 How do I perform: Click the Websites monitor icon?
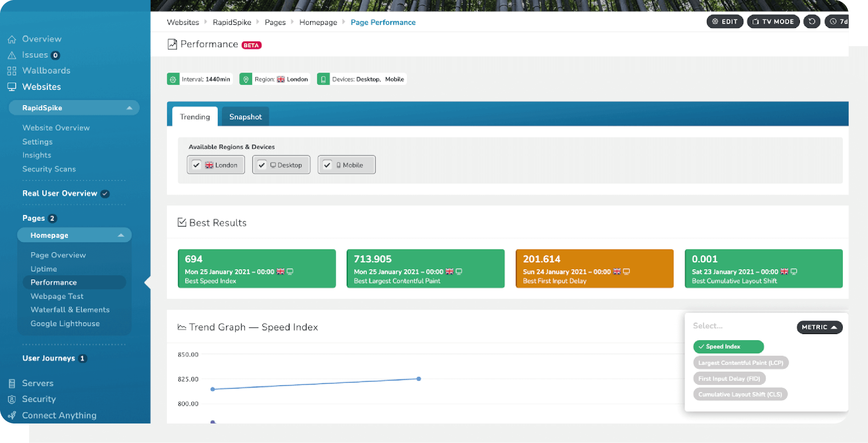click(12, 87)
